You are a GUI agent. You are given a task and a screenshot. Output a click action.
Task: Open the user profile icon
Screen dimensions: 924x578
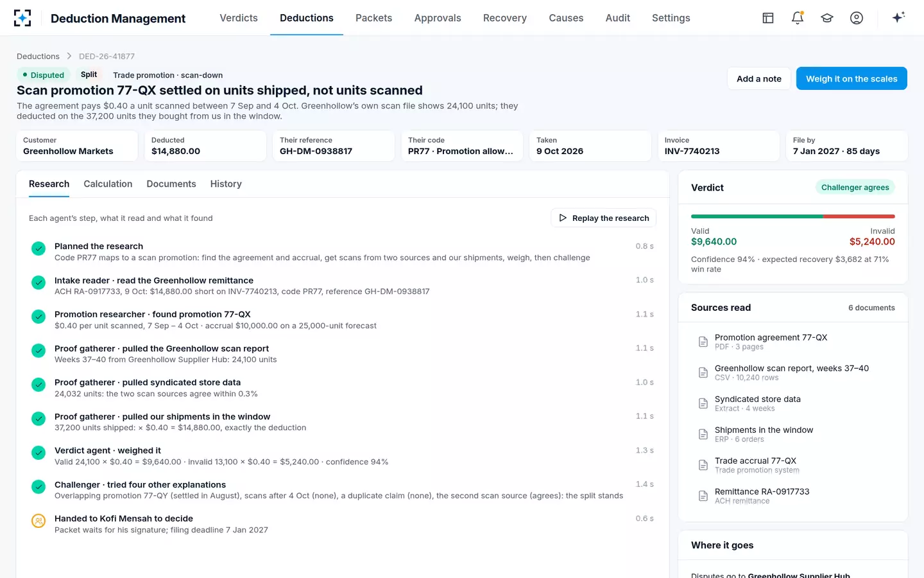point(857,18)
